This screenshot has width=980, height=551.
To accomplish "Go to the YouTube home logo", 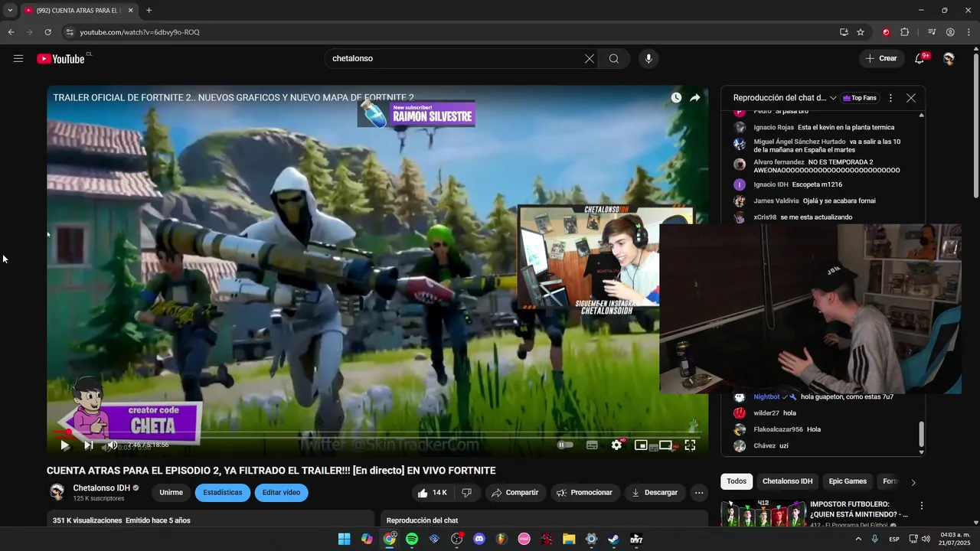I will click(60, 59).
